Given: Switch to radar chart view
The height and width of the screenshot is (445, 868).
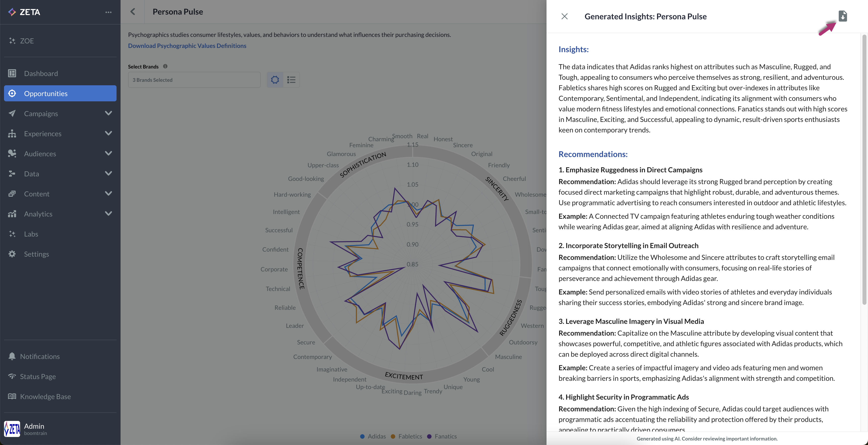Looking at the screenshot, I should tap(275, 80).
